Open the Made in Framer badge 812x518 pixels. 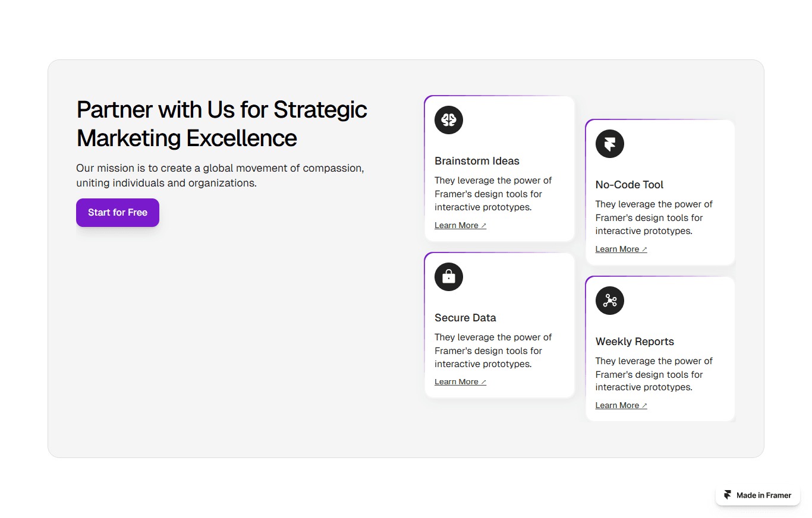(x=758, y=495)
